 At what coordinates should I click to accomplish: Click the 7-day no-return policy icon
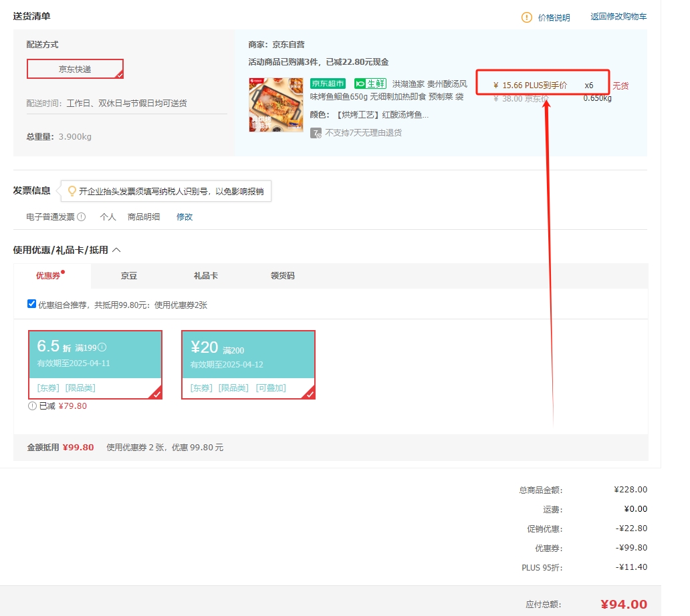click(316, 133)
